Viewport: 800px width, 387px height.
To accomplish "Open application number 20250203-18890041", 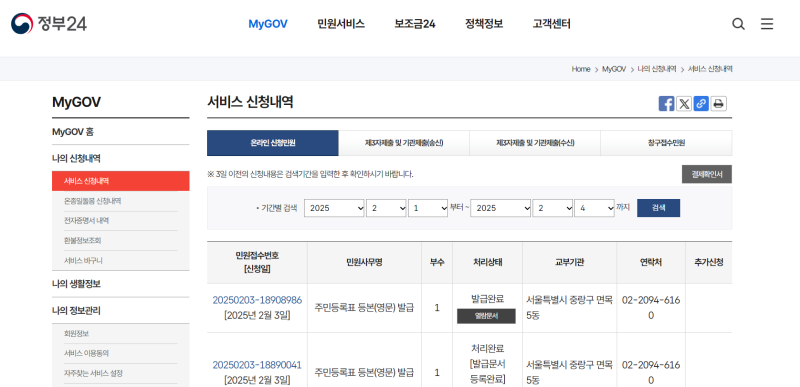I will click(257, 365).
